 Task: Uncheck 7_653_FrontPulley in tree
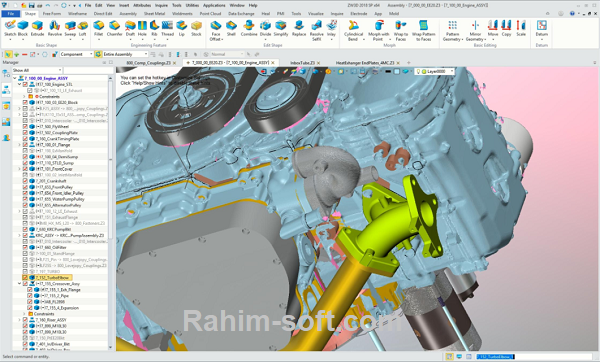coord(25,187)
